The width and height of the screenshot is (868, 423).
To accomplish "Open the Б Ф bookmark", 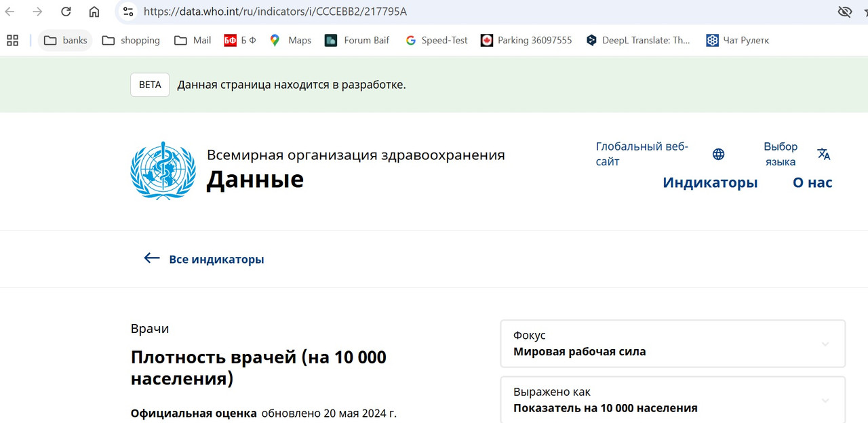I will coord(240,41).
